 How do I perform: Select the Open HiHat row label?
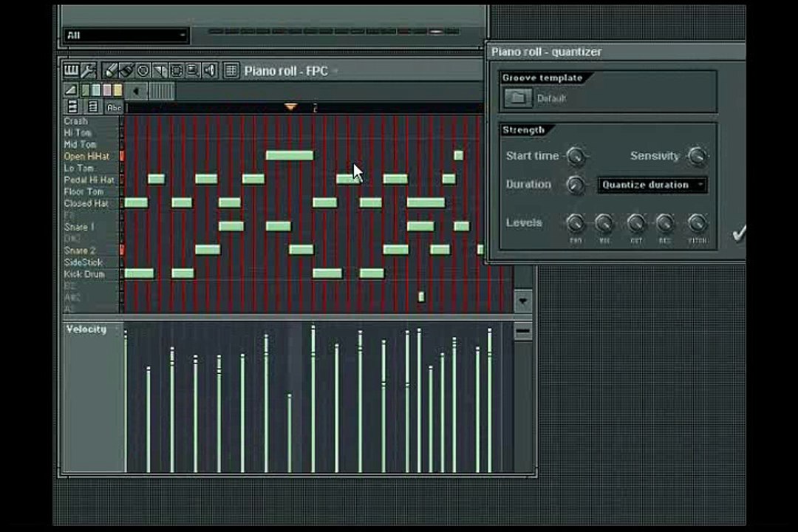coord(86,157)
